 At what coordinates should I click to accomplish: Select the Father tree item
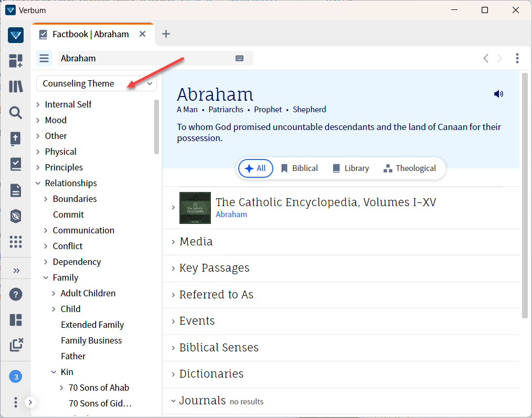[x=73, y=356]
